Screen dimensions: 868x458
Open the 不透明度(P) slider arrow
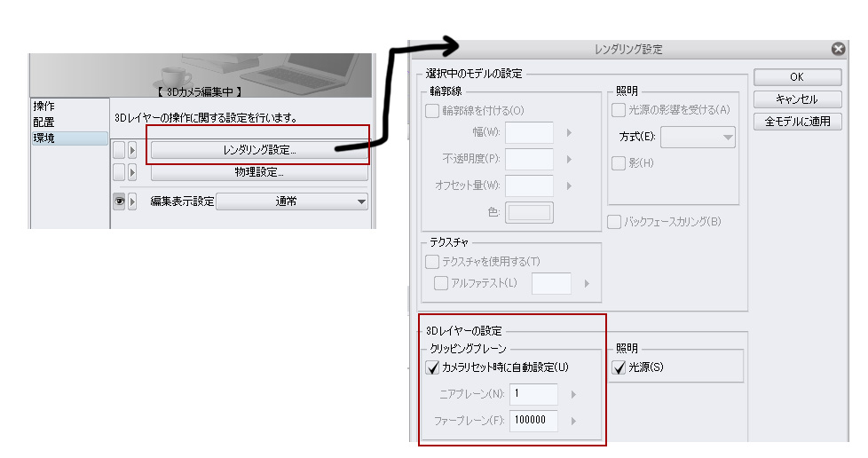coord(569,160)
